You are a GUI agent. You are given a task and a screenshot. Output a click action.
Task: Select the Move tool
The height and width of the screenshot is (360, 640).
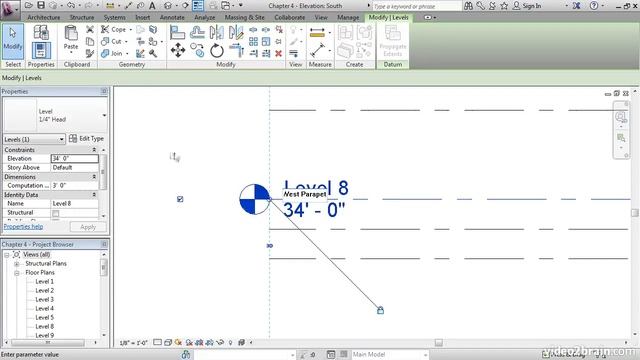coord(178,51)
